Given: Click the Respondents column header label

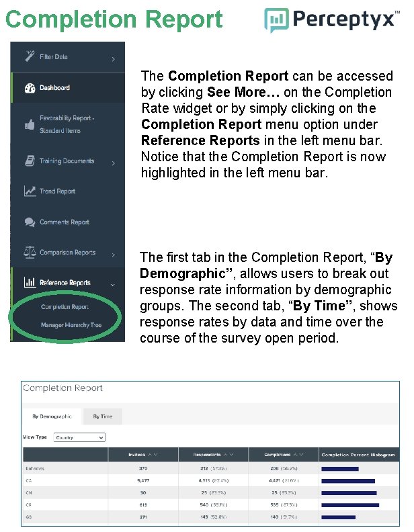Looking at the screenshot, I should pos(207,455).
